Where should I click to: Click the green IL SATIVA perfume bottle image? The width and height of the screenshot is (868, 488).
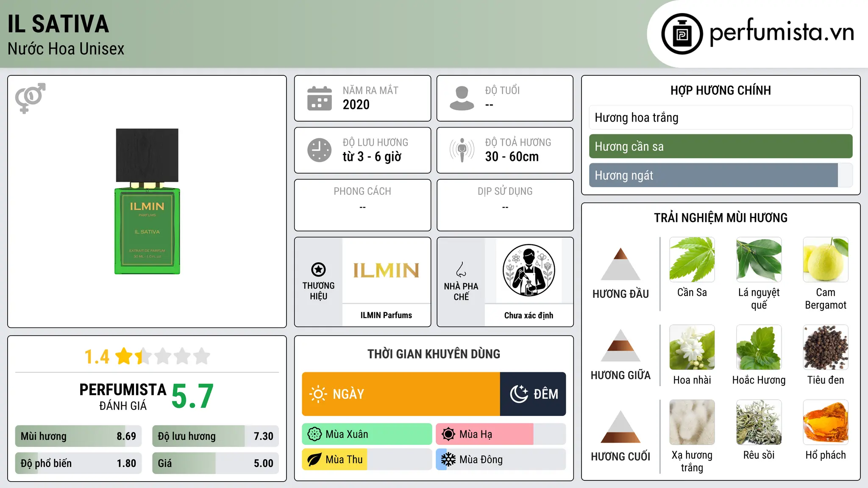point(147,202)
